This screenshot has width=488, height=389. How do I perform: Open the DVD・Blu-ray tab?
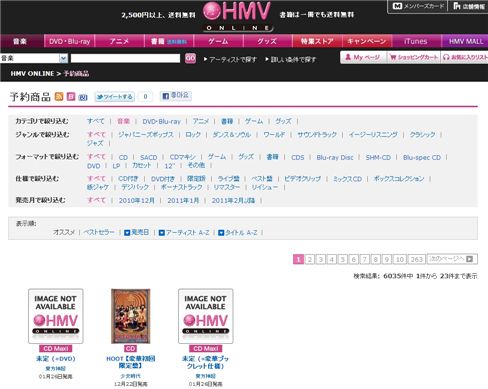click(x=69, y=41)
